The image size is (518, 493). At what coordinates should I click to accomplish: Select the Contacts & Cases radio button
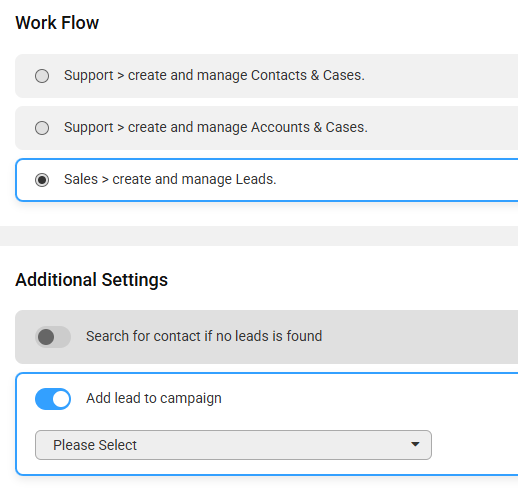(x=42, y=76)
